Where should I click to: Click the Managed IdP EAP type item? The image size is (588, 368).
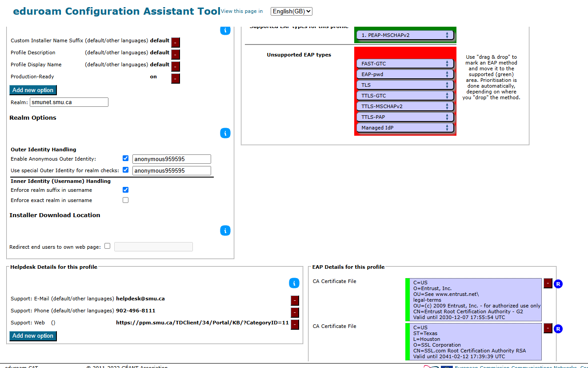point(405,128)
